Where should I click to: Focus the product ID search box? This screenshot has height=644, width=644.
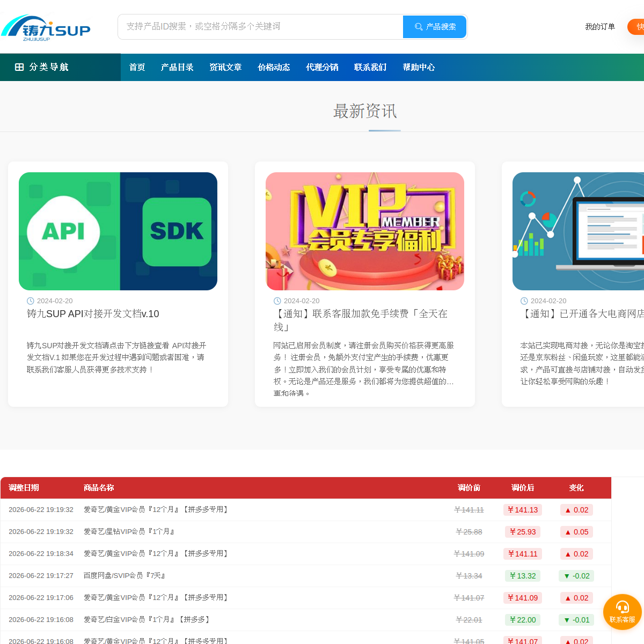[x=260, y=26]
